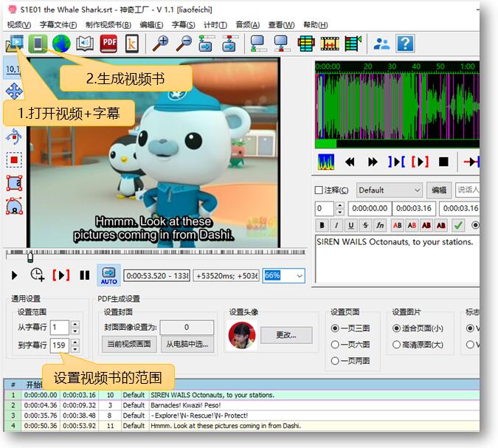Click the green and yellow grid film icon

tap(306, 44)
